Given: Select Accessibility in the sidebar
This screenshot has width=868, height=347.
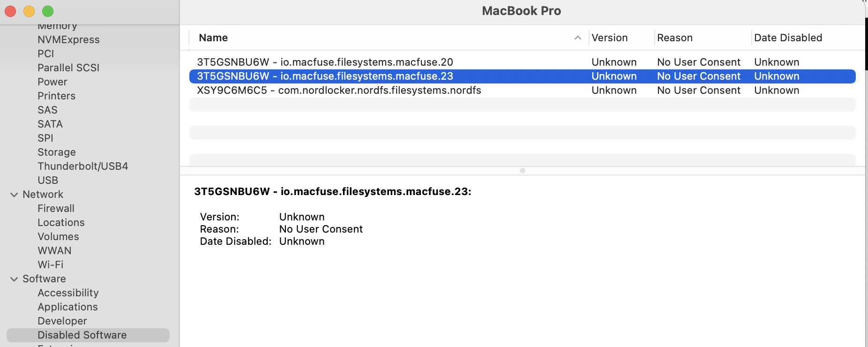Looking at the screenshot, I should click(68, 293).
